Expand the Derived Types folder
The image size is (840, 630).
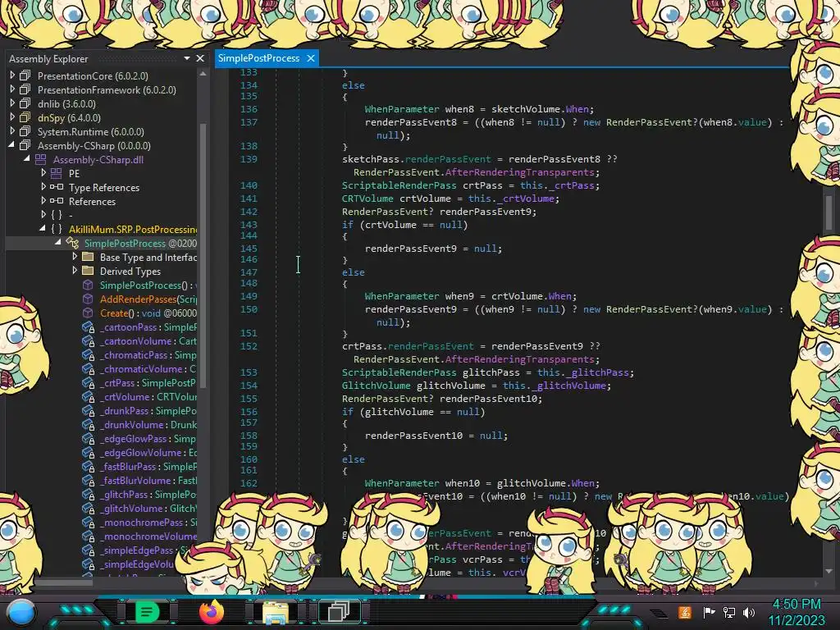[x=75, y=271]
